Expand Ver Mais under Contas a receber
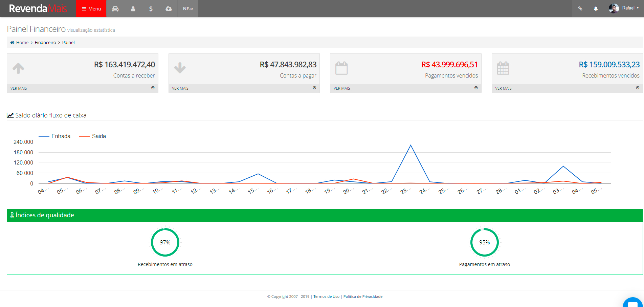This screenshot has height=307, width=644. pos(82,88)
